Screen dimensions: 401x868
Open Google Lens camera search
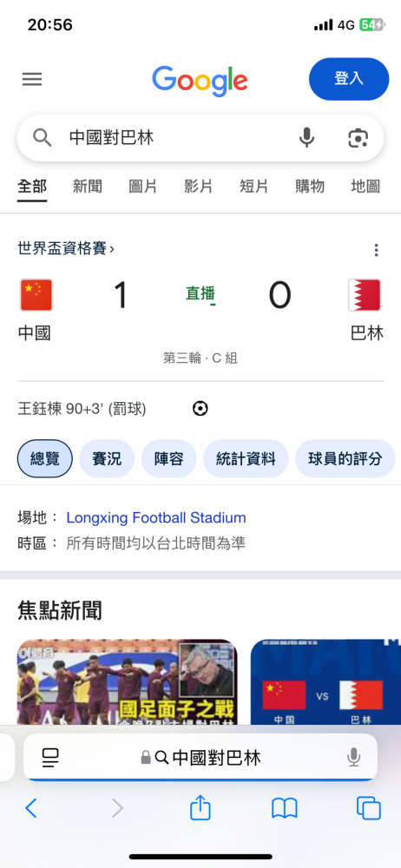pyautogui.click(x=358, y=137)
